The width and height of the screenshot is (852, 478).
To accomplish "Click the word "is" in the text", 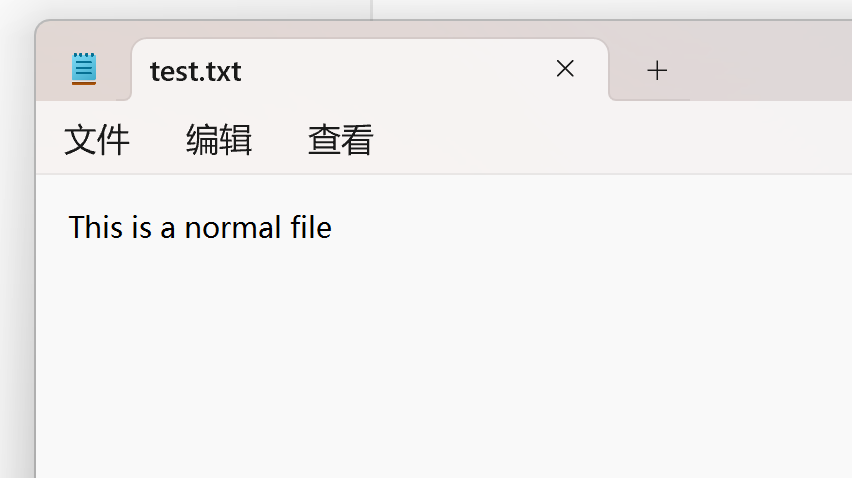I will pyautogui.click(x=141, y=227).
